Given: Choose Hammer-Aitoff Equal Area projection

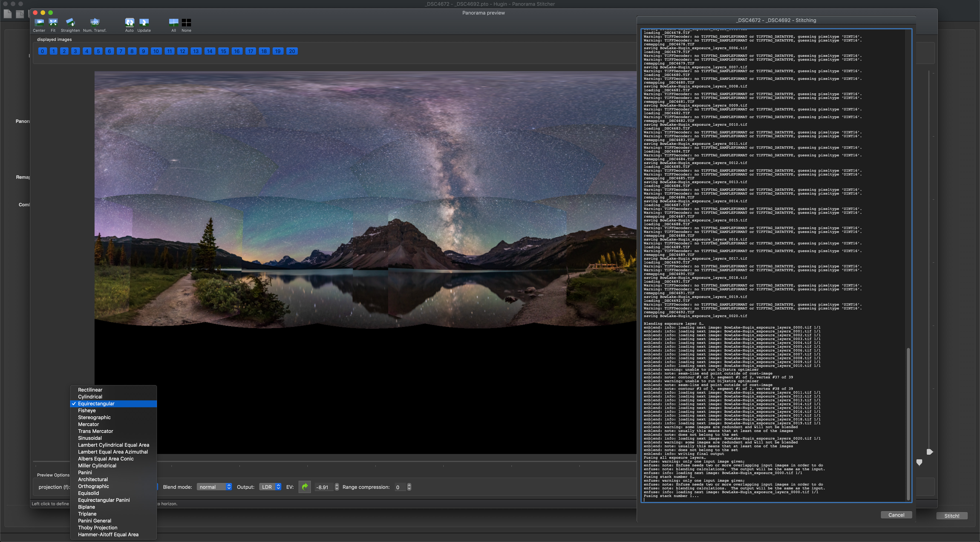Looking at the screenshot, I should coord(108,534).
